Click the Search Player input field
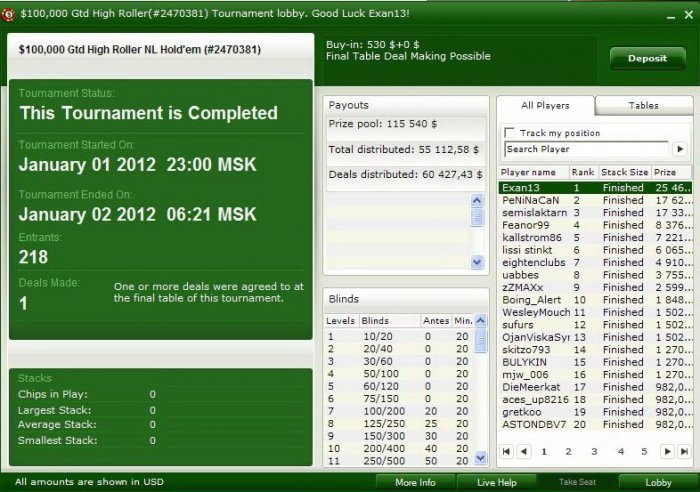The image size is (700, 492). [587, 149]
